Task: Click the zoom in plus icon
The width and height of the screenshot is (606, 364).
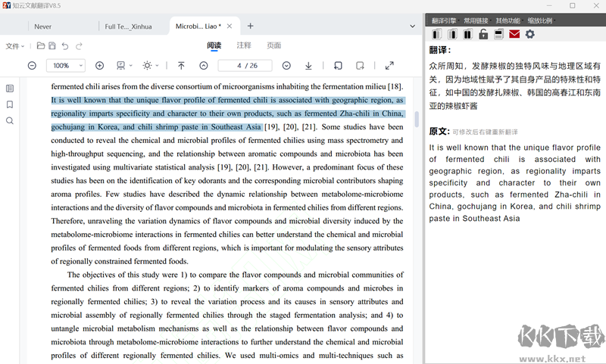Action: [99, 66]
